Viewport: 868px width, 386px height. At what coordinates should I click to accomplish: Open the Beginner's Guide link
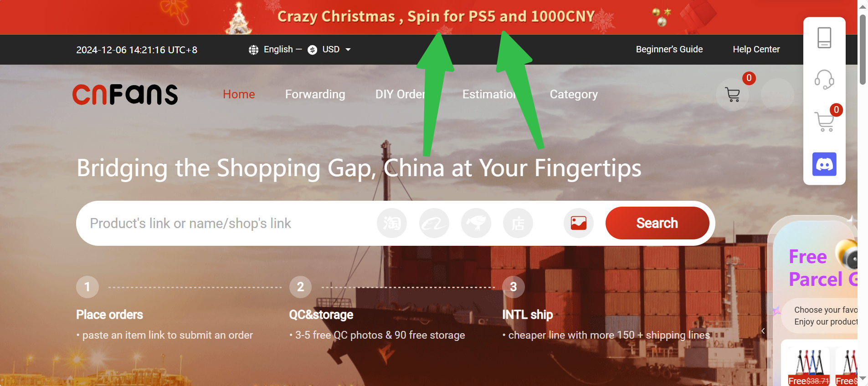click(669, 49)
